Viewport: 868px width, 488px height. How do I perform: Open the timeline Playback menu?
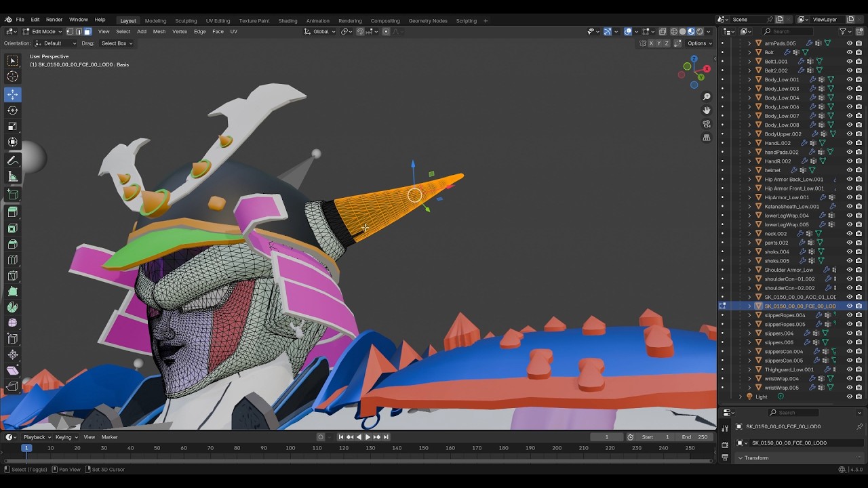coord(37,437)
